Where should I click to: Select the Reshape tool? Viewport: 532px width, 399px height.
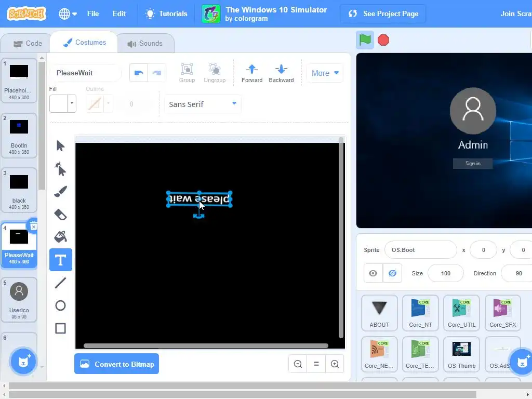point(60,169)
